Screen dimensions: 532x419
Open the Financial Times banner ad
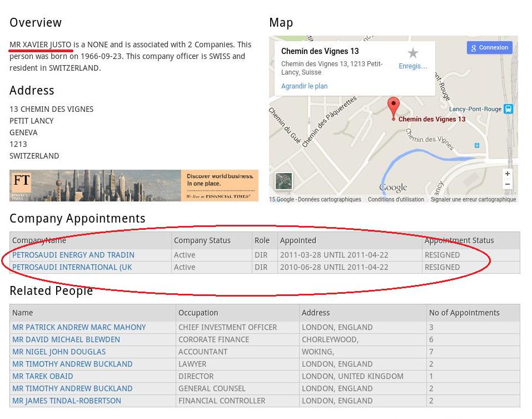134,185
